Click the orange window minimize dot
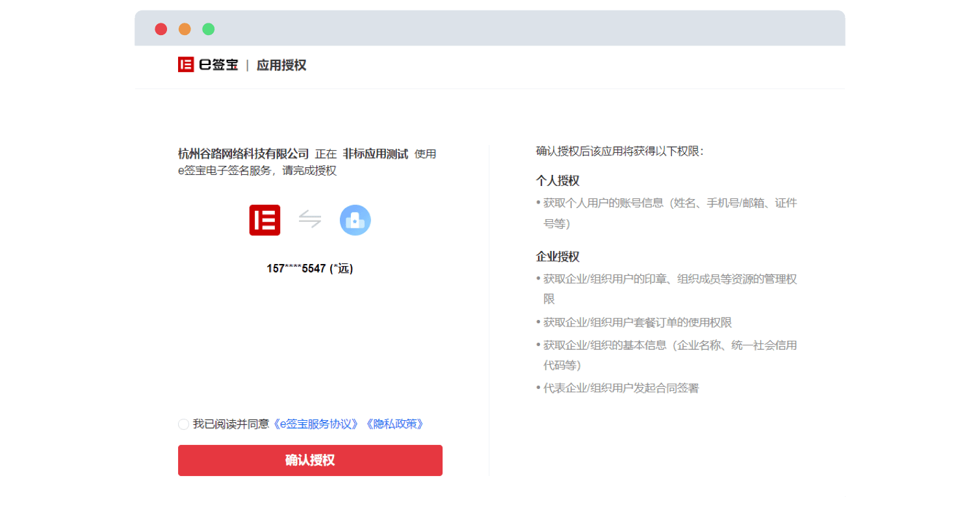This screenshot has width=980, height=506. [x=185, y=29]
